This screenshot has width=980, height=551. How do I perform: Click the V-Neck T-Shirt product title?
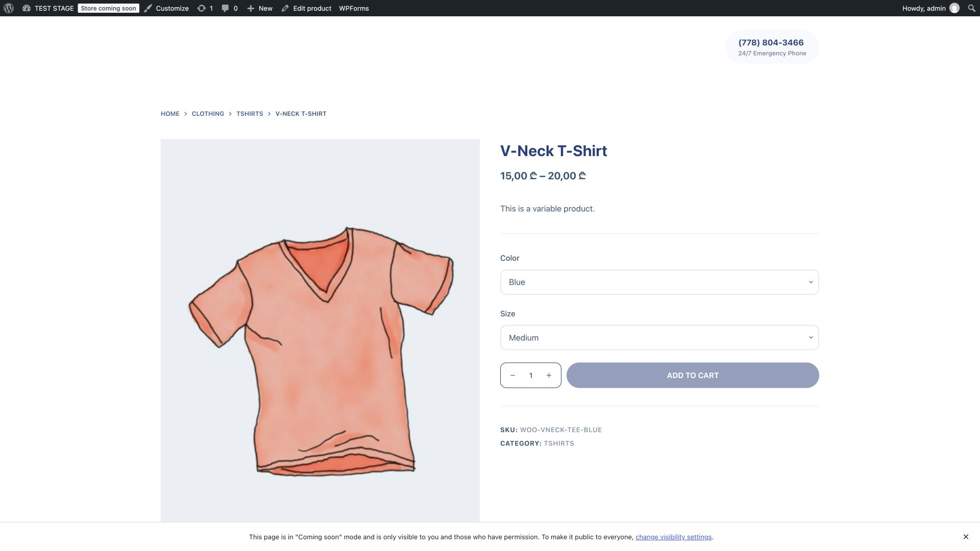(x=553, y=151)
